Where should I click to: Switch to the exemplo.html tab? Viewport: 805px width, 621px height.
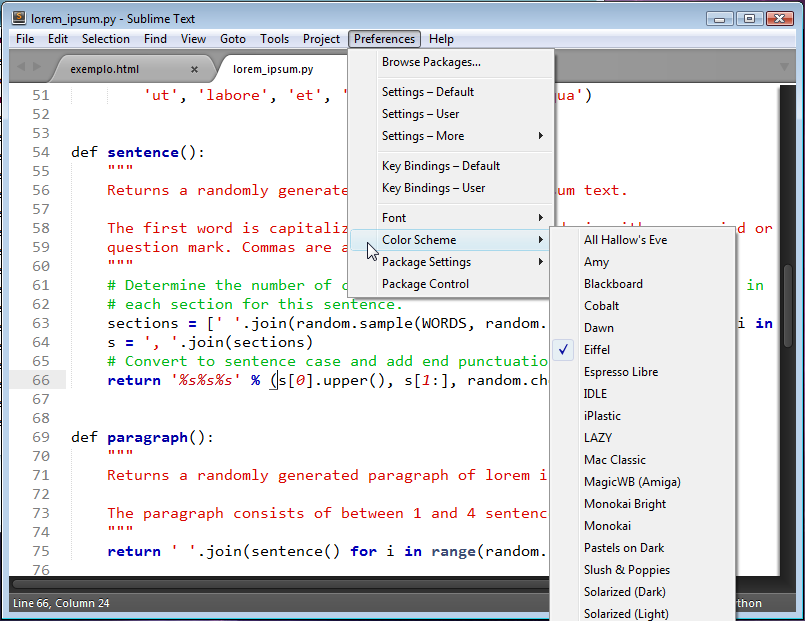pos(105,69)
